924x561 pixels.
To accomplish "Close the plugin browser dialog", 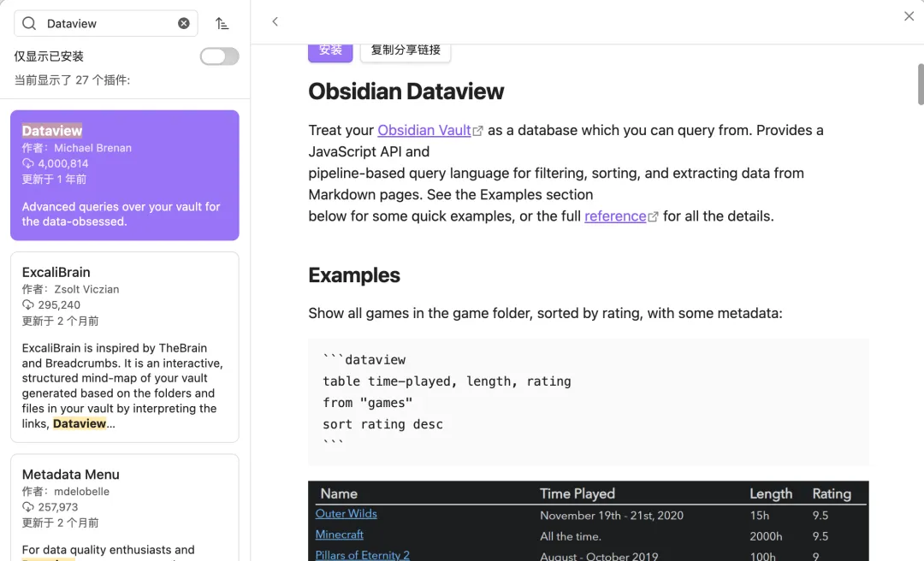I will click(x=909, y=16).
